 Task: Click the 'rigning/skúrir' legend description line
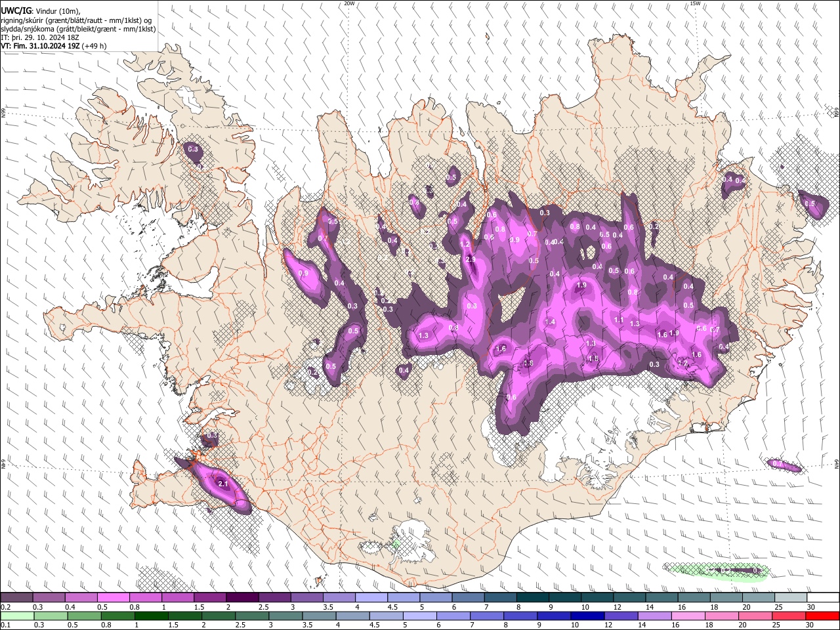click(x=77, y=20)
